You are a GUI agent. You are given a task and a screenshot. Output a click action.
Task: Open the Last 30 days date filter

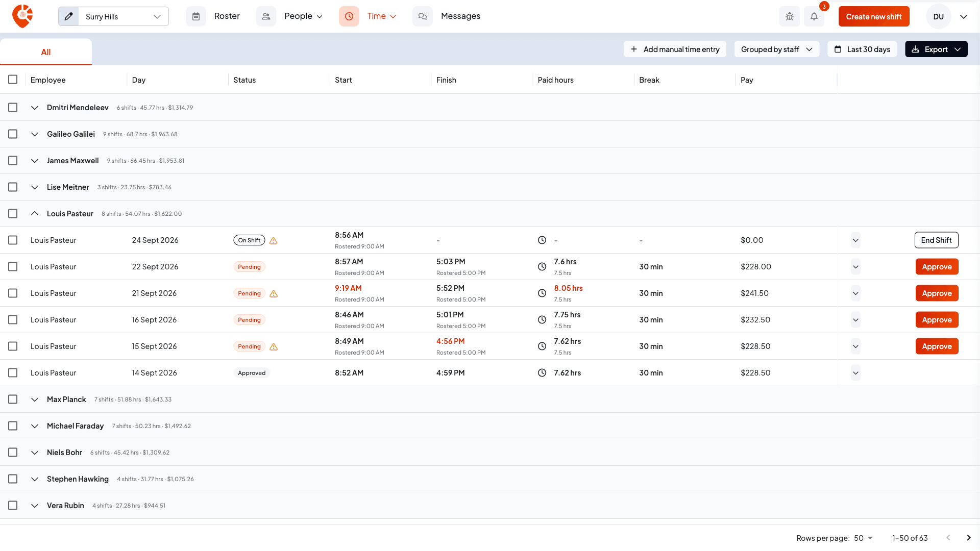pyautogui.click(x=862, y=49)
